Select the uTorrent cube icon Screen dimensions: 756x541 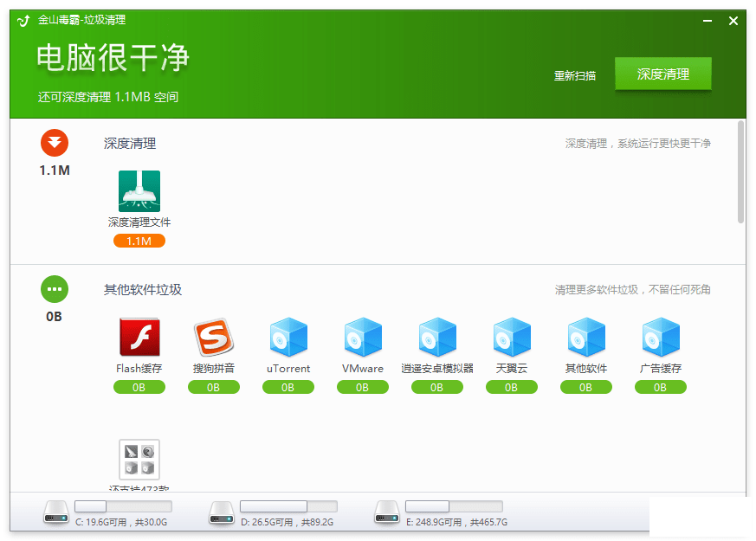point(288,337)
